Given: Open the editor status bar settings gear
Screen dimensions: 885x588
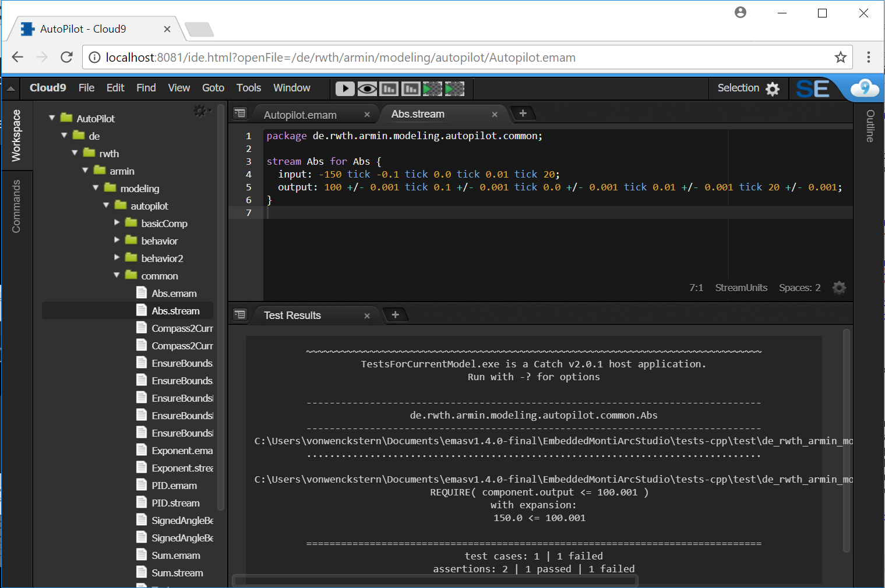Looking at the screenshot, I should [839, 288].
